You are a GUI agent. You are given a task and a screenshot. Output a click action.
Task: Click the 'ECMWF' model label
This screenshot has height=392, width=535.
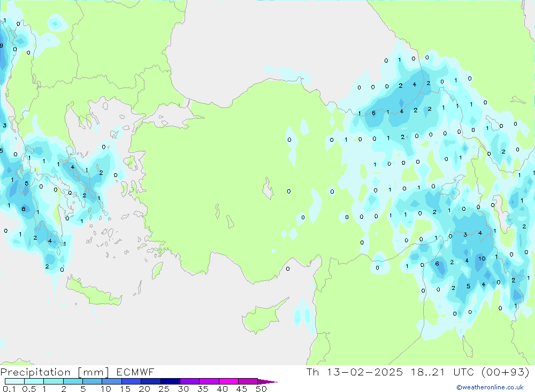click(135, 372)
